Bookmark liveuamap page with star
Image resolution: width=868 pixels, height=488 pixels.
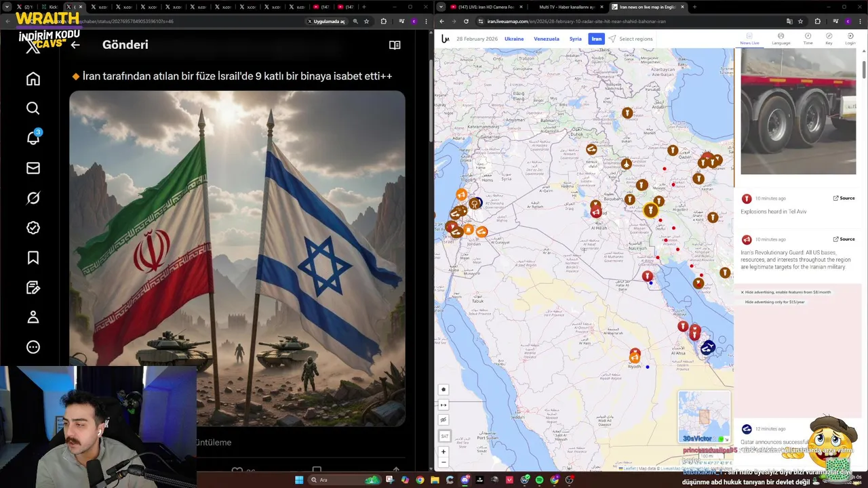(800, 21)
